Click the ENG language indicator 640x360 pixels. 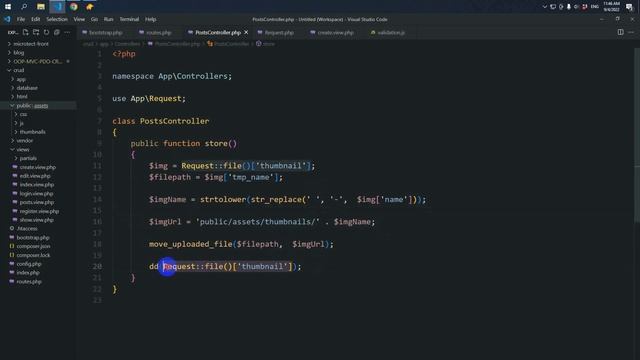(x=595, y=7)
